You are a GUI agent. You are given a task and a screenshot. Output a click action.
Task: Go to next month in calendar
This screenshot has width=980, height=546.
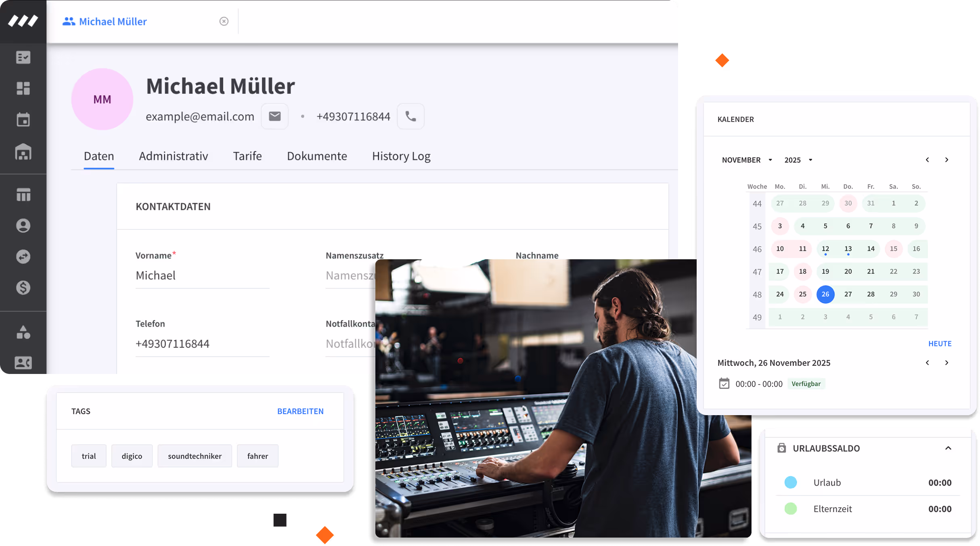pyautogui.click(x=946, y=160)
